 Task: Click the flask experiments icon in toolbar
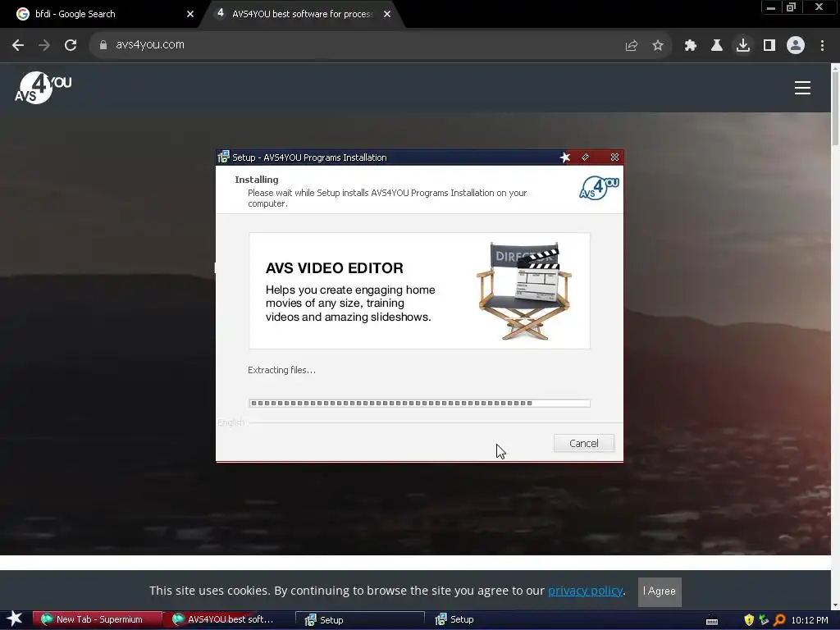[717, 46]
